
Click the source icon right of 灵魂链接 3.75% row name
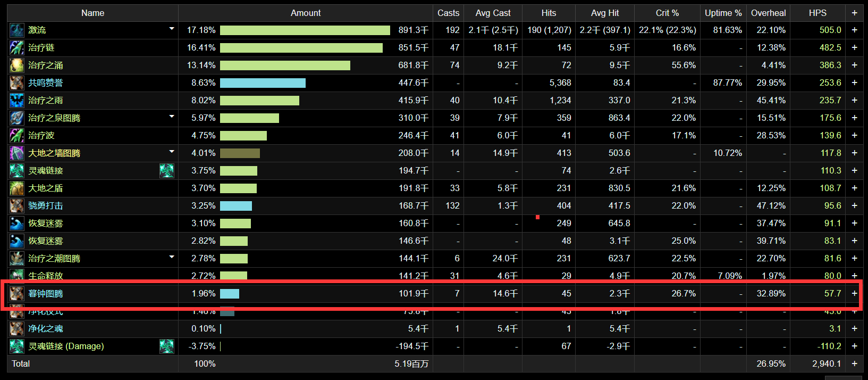[167, 171]
